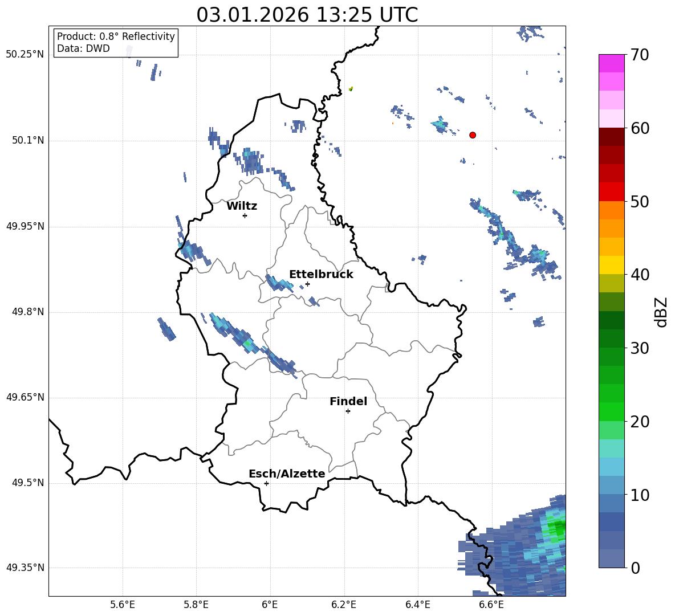Click the bright green colorbar segment at 20
The height and width of the screenshot is (616, 675).
[x=611, y=411]
